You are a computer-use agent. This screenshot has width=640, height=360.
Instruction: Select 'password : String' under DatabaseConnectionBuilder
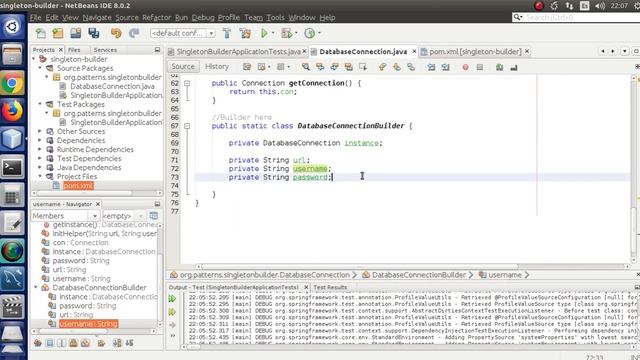pos(88,306)
